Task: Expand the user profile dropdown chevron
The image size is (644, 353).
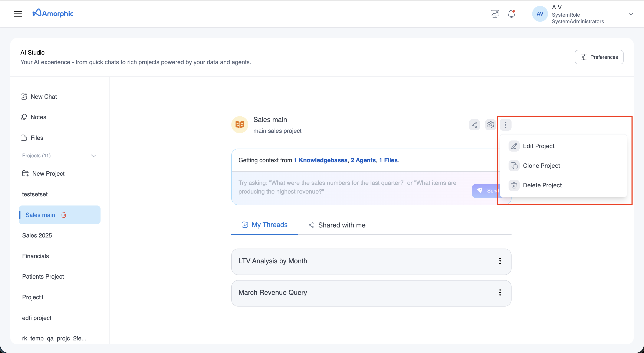Action: coord(631,14)
